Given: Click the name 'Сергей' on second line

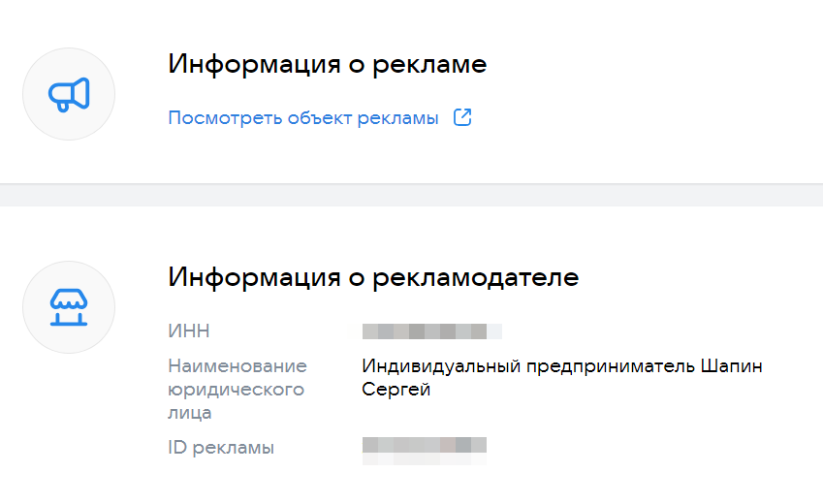Looking at the screenshot, I should [396, 390].
